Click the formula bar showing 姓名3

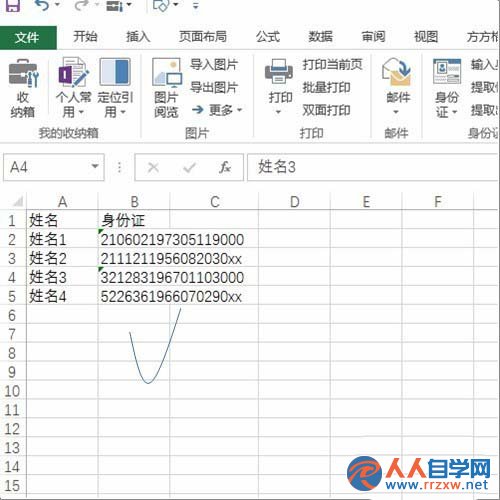[x=373, y=167]
